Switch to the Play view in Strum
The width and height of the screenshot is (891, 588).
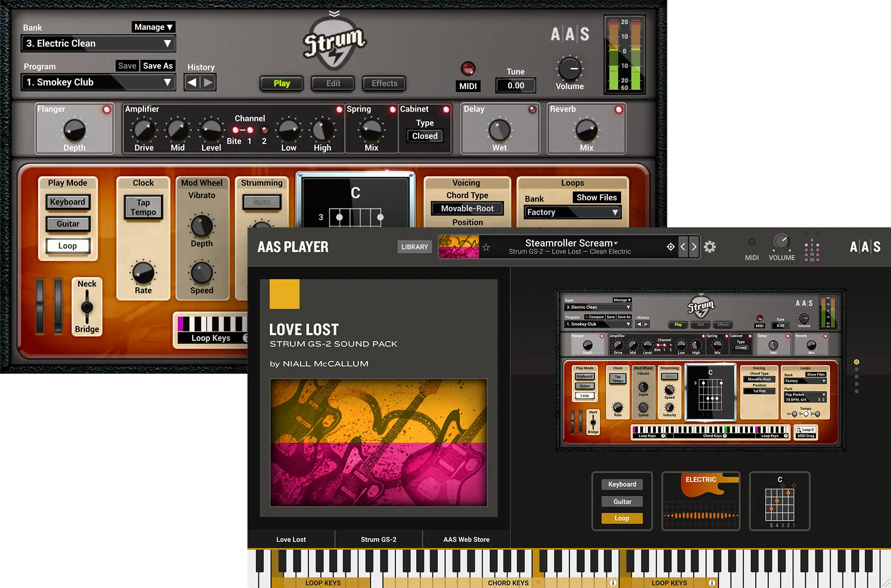pos(282,83)
